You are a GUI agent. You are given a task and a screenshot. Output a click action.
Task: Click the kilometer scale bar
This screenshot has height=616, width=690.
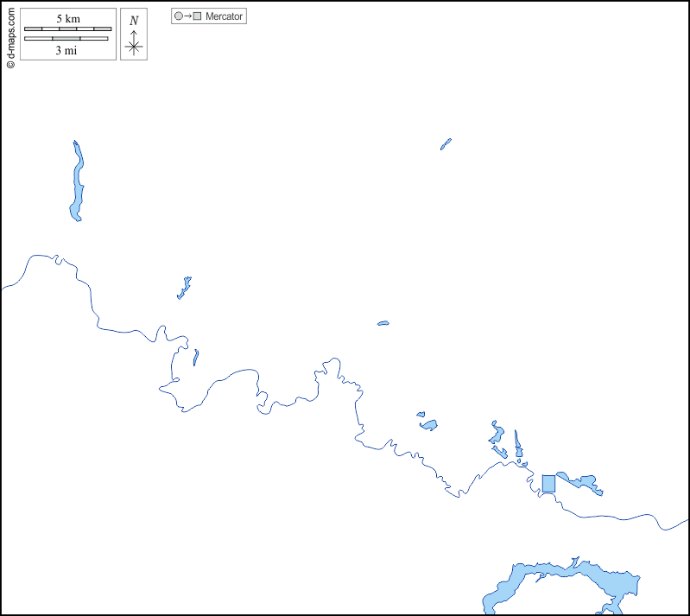67,29
